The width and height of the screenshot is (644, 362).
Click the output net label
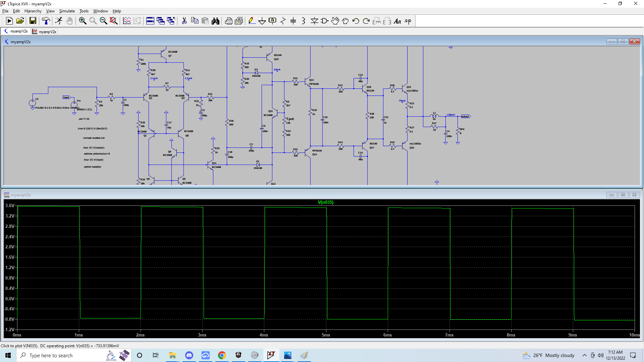pyautogui.click(x=466, y=116)
